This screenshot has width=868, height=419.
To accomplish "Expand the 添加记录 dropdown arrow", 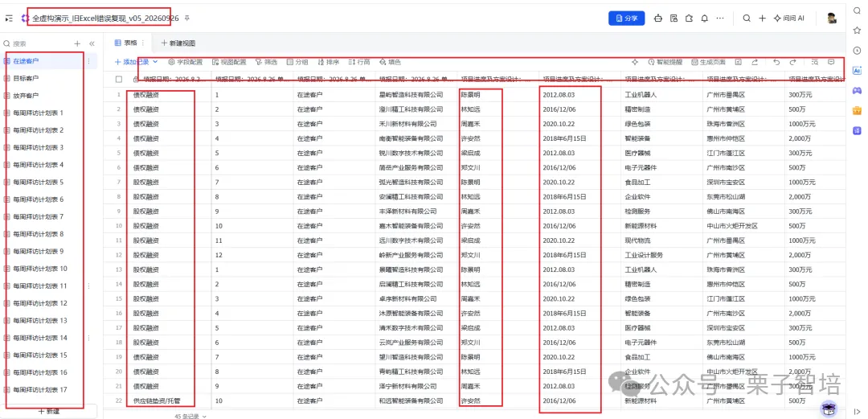I will [156, 62].
